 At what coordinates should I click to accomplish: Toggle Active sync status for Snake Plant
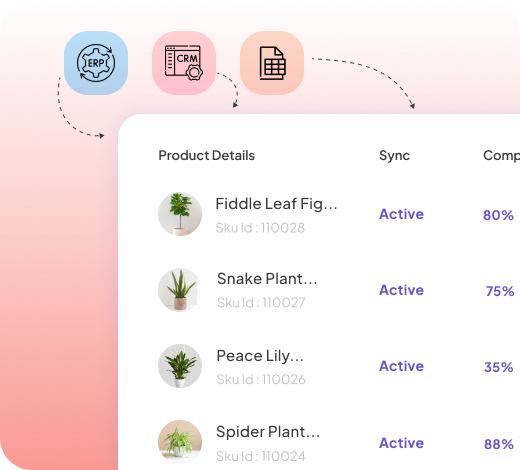pos(401,290)
